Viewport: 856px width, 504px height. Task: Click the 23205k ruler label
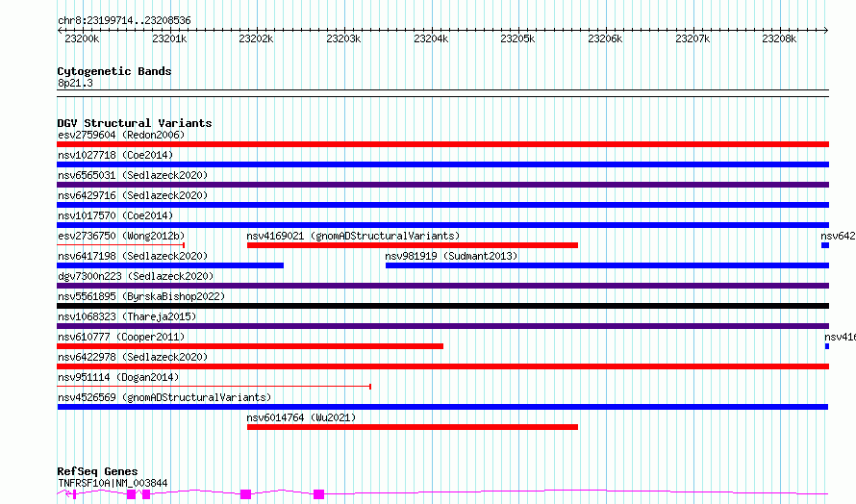coord(517,38)
